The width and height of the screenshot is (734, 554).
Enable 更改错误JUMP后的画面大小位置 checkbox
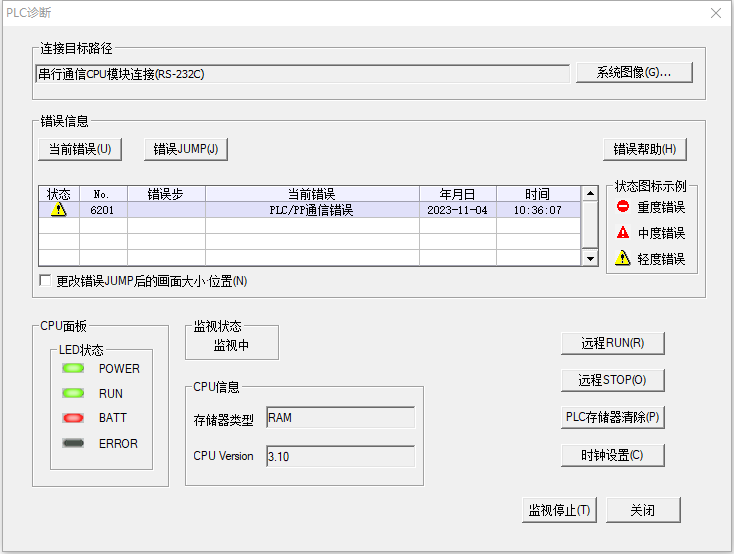45,281
